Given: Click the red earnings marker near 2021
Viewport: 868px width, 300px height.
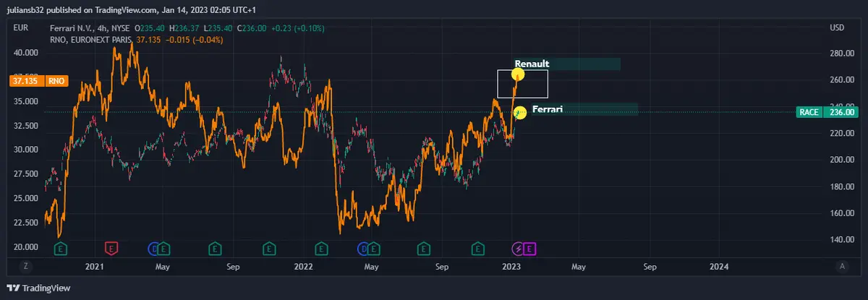Looking at the screenshot, I should click(x=111, y=249).
